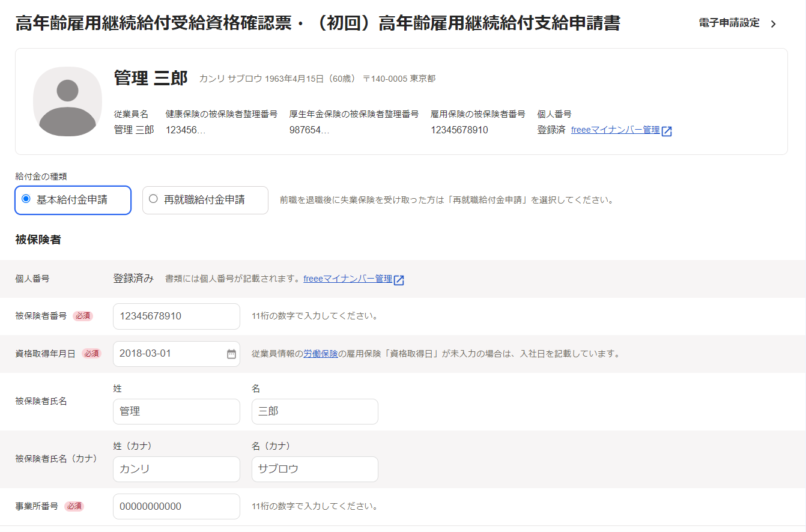Click pension insurance number 987654…
Screen dimensions: 806x532
click(x=309, y=130)
